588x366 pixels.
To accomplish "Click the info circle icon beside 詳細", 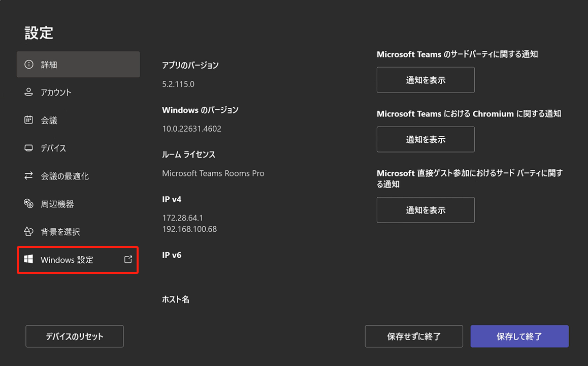I will pyautogui.click(x=29, y=64).
